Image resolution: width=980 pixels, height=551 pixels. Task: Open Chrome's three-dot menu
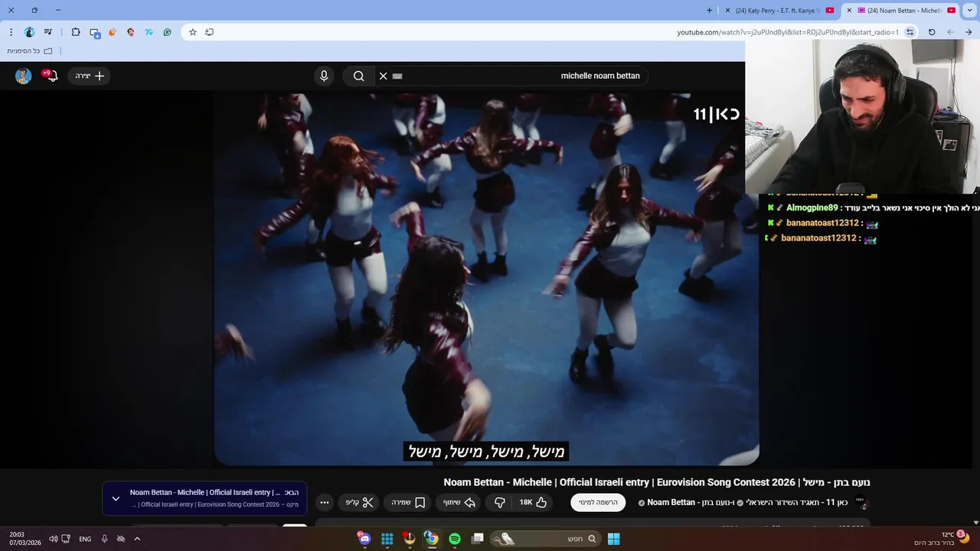11,32
